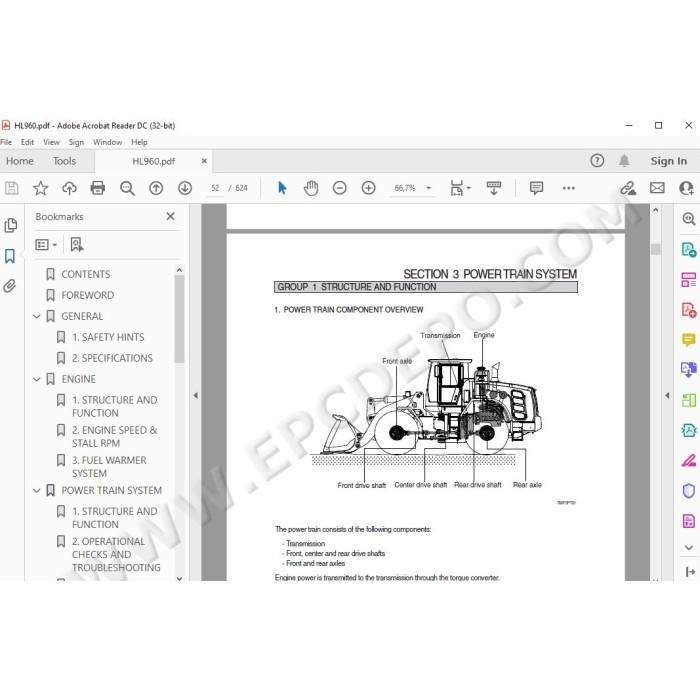Show the attachments paperclip panel
Screen dimensions: 700x700
(10, 286)
